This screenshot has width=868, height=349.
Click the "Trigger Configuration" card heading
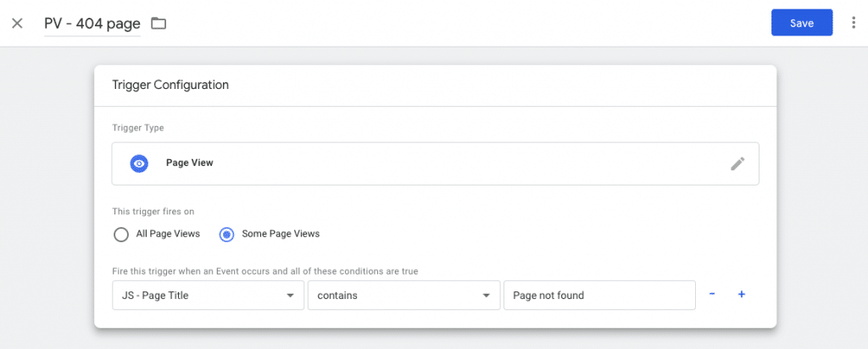[x=170, y=85]
